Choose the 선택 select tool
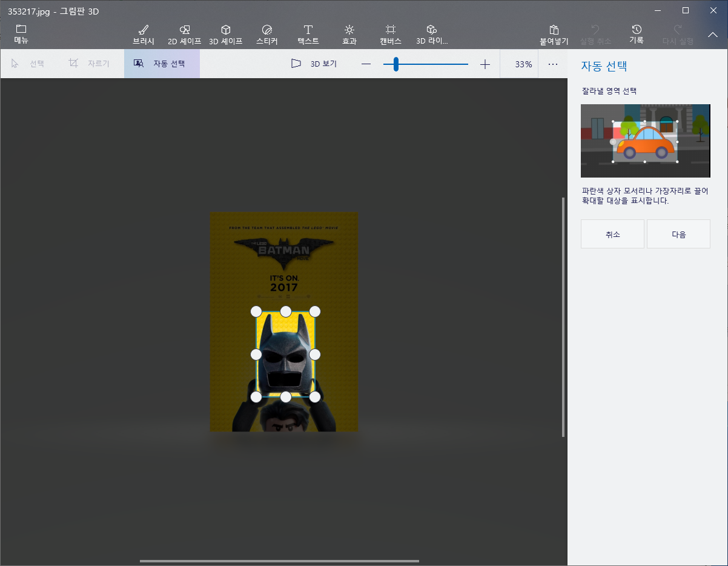The image size is (728, 566). coord(28,64)
